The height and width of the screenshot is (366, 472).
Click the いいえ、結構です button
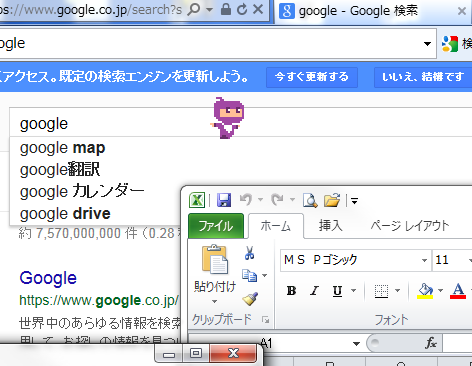(423, 77)
